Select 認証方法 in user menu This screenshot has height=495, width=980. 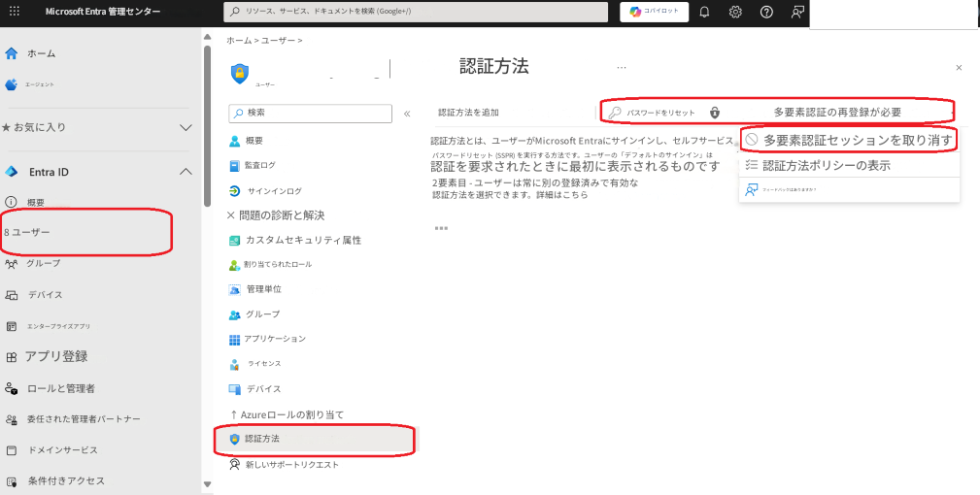(x=316, y=439)
